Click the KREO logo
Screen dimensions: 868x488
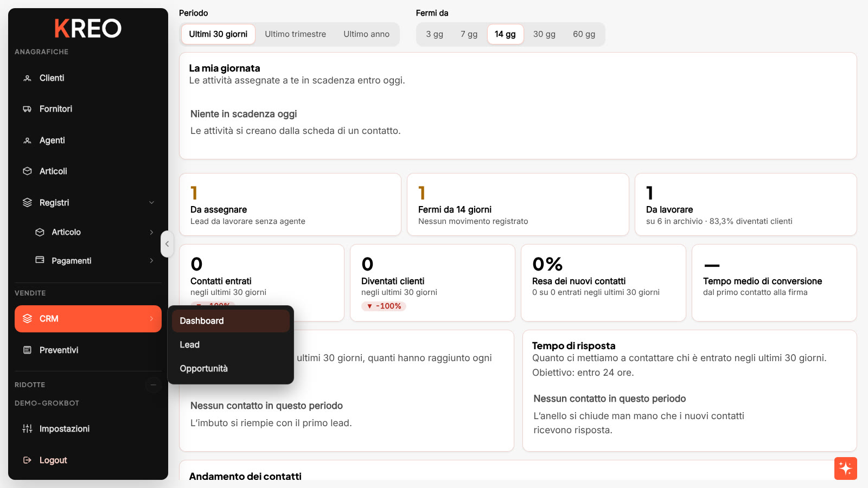coord(88,28)
